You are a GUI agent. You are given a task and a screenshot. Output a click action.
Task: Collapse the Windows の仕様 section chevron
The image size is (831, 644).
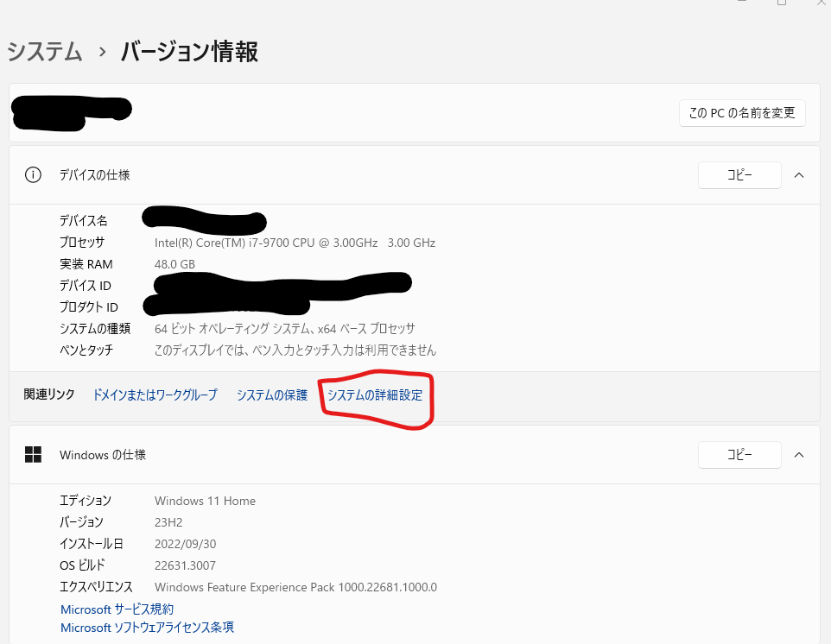coord(799,454)
